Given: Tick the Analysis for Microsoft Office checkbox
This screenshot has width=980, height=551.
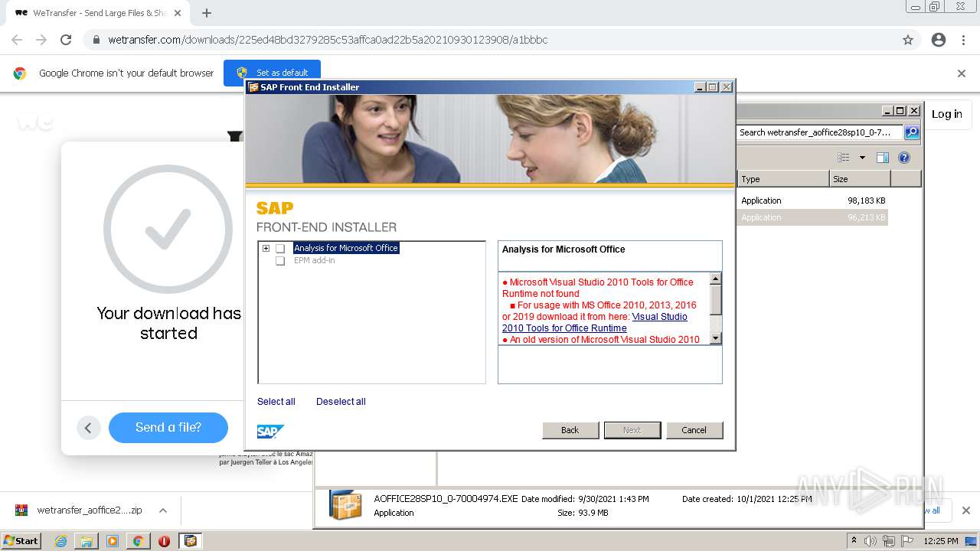Looking at the screenshot, I should 280,249.
